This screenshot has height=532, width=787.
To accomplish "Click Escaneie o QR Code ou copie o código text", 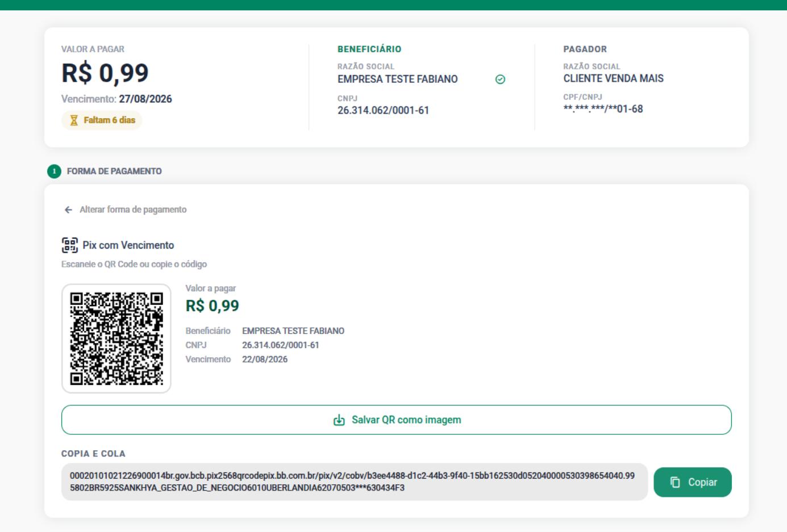I will pyautogui.click(x=134, y=265).
